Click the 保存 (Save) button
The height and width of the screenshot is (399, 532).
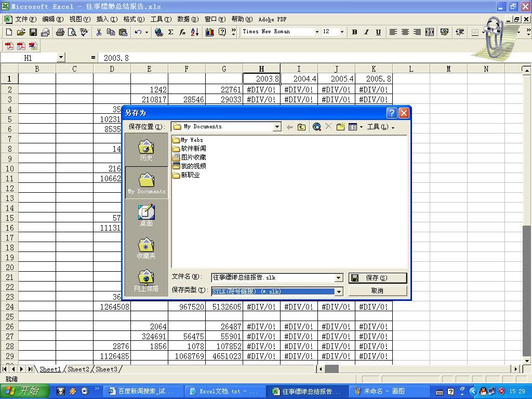point(377,278)
